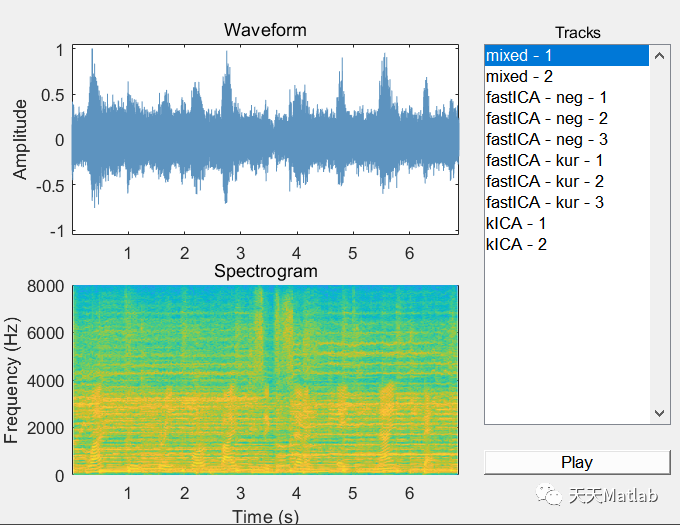Pick fastICA - neg - 3 in list
Screen dimensions: 680x525
coord(566,140)
